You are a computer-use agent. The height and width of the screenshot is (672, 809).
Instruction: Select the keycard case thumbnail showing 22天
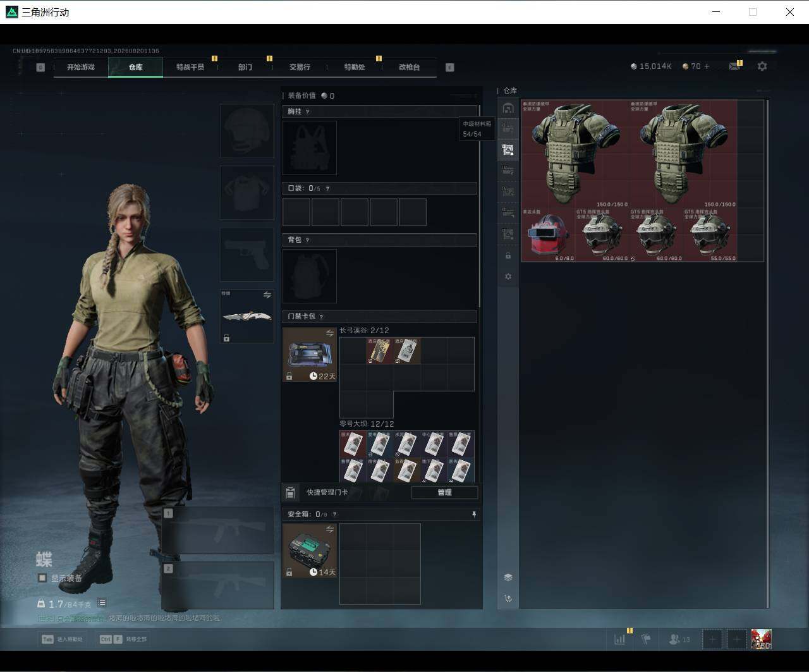pos(310,355)
